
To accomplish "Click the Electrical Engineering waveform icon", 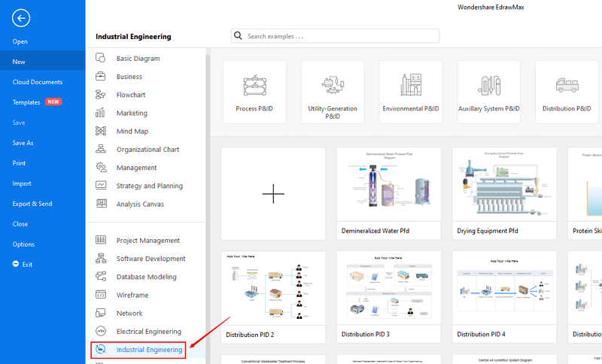I will tap(101, 331).
